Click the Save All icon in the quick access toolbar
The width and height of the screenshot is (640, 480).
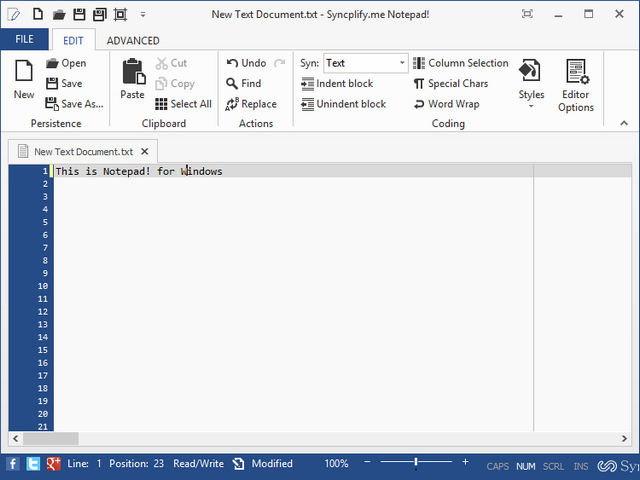point(100,15)
